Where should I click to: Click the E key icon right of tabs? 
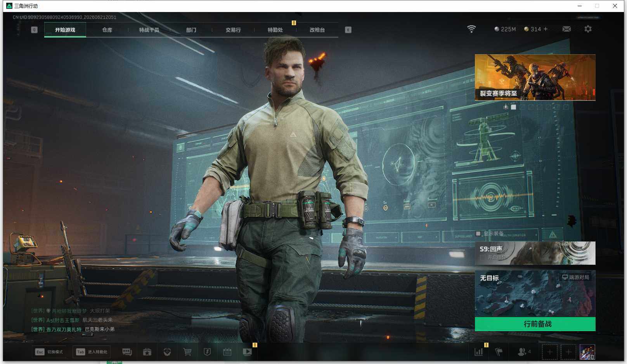click(348, 30)
